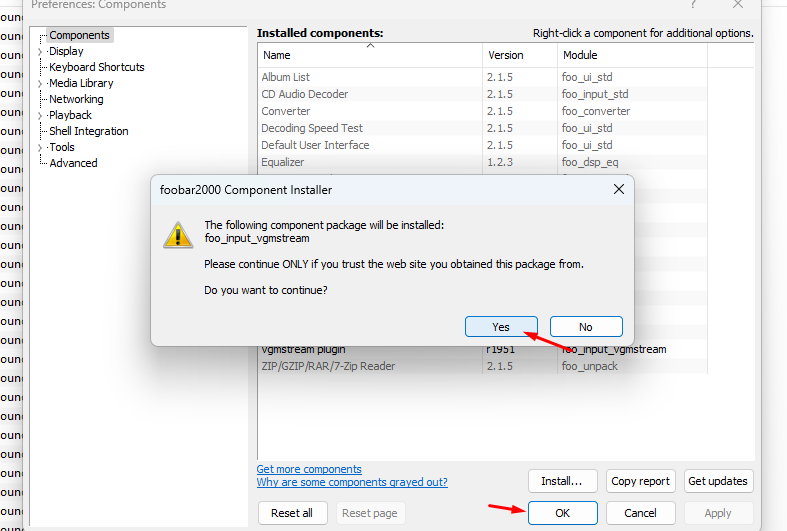
Task: Select Media Library in preferences tree
Action: click(x=81, y=83)
